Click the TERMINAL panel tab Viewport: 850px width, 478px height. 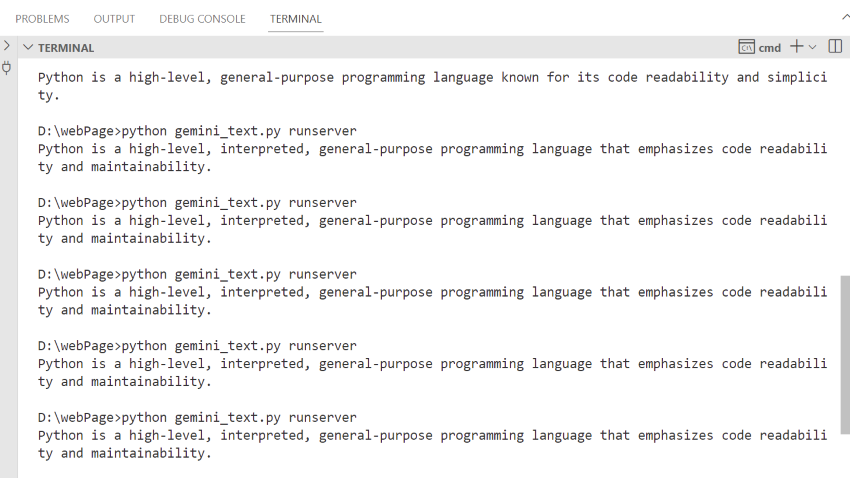[296, 19]
